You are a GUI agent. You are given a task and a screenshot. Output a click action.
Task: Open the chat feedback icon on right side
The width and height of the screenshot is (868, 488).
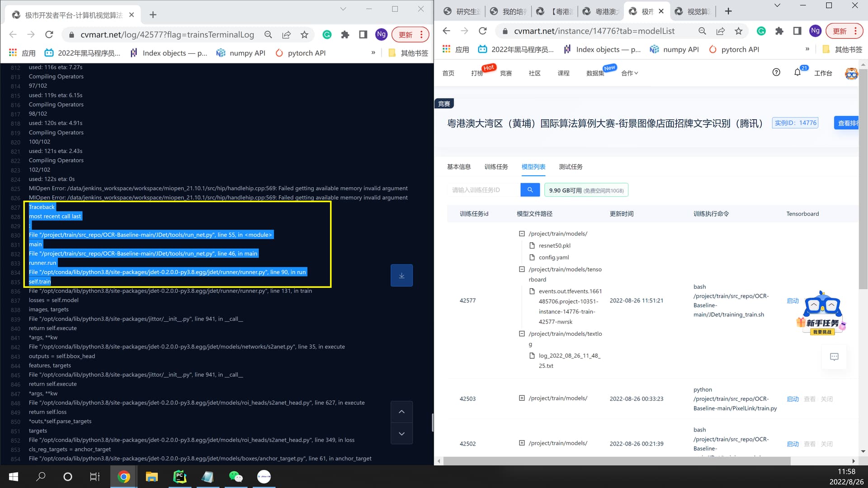[x=834, y=357]
